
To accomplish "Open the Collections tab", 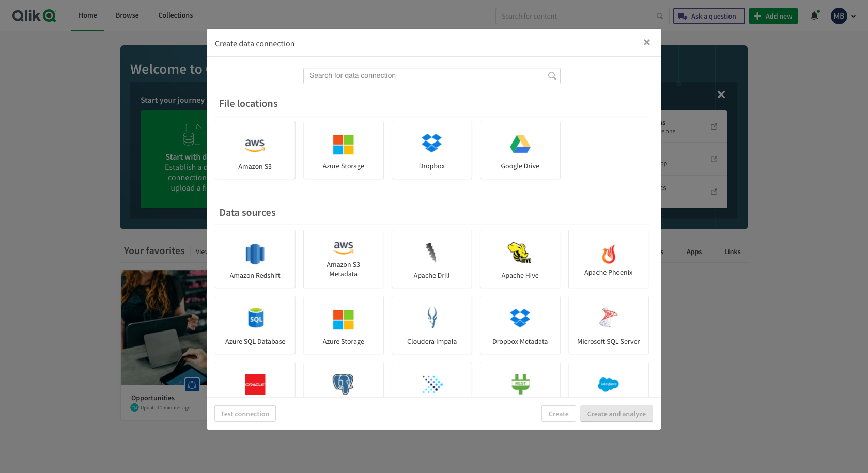I will point(175,15).
